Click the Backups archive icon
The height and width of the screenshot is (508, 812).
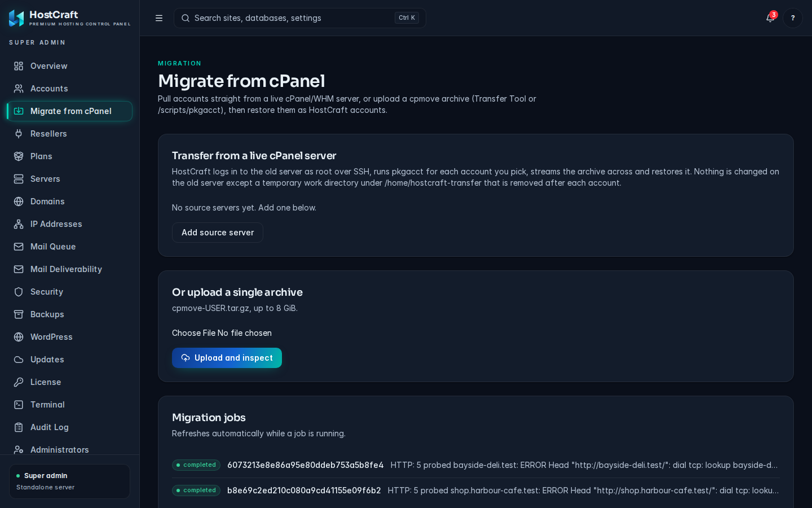(19, 314)
